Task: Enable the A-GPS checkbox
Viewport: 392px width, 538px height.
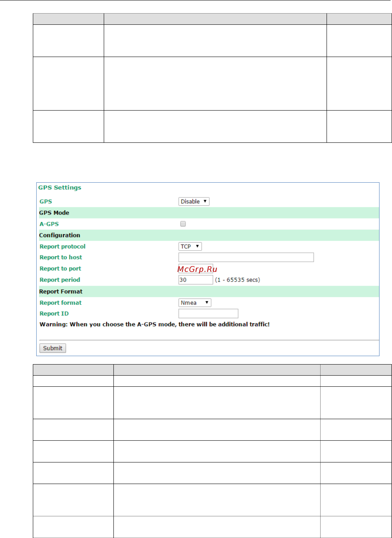Action: pyautogui.click(x=183, y=224)
